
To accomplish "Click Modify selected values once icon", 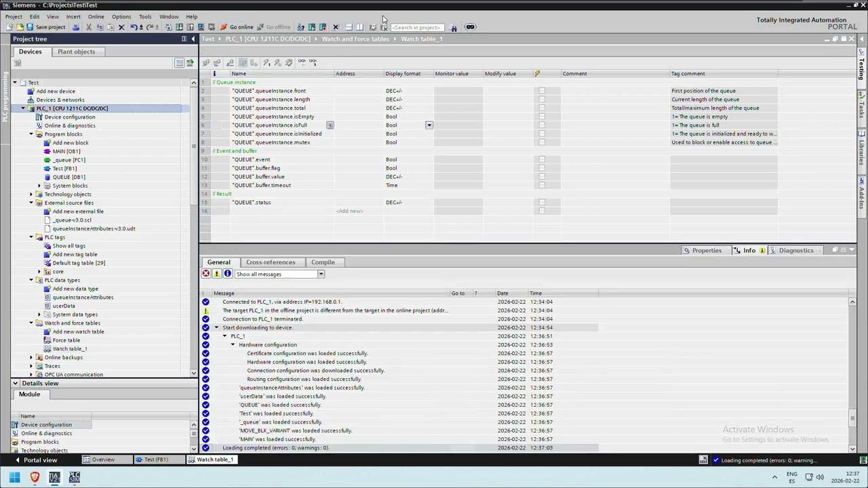I will pos(267,62).
